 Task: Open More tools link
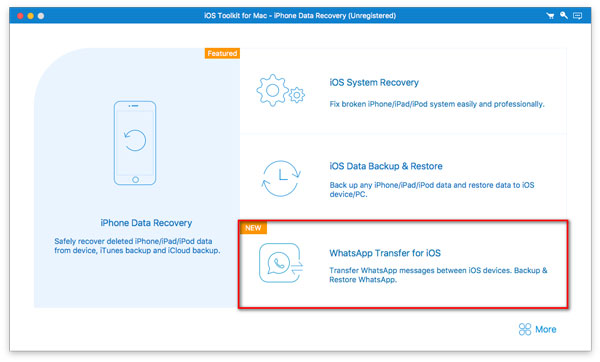545,329
